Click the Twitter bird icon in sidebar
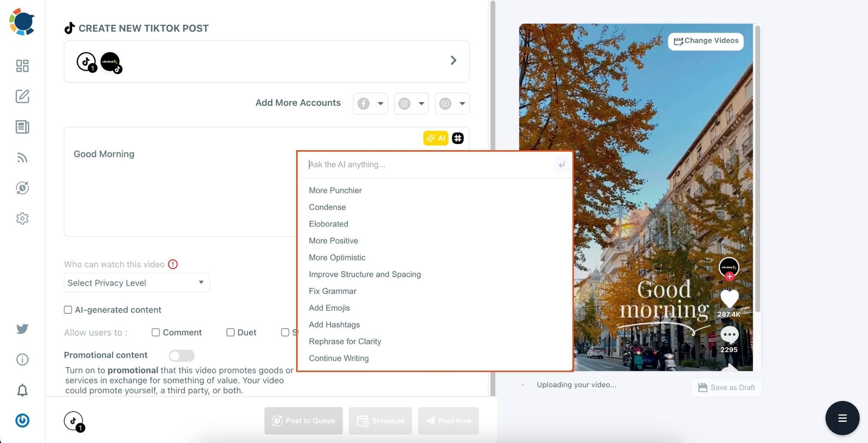868x443 pixels. click(22, 329)
